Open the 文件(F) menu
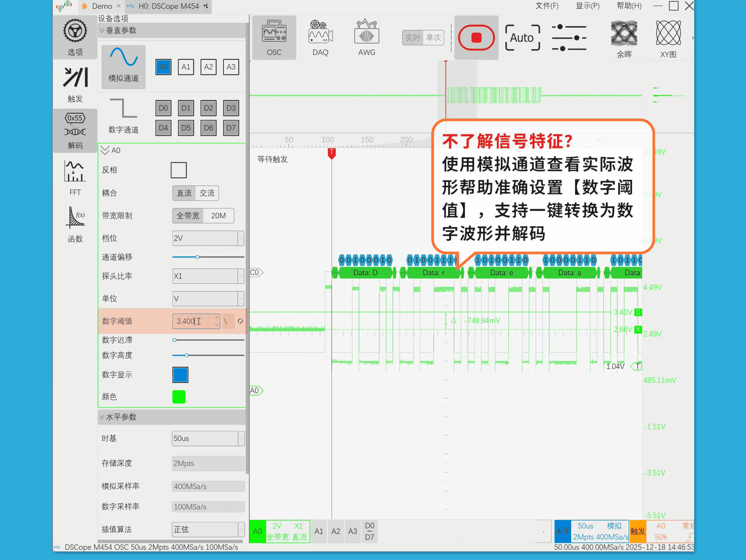746x560 pixels. tap(547, 6)
